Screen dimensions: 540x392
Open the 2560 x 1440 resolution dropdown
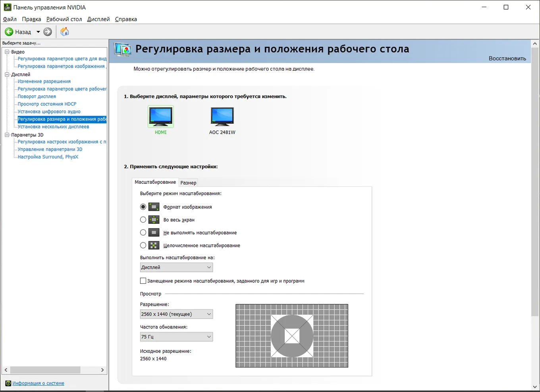click(176, 314)
